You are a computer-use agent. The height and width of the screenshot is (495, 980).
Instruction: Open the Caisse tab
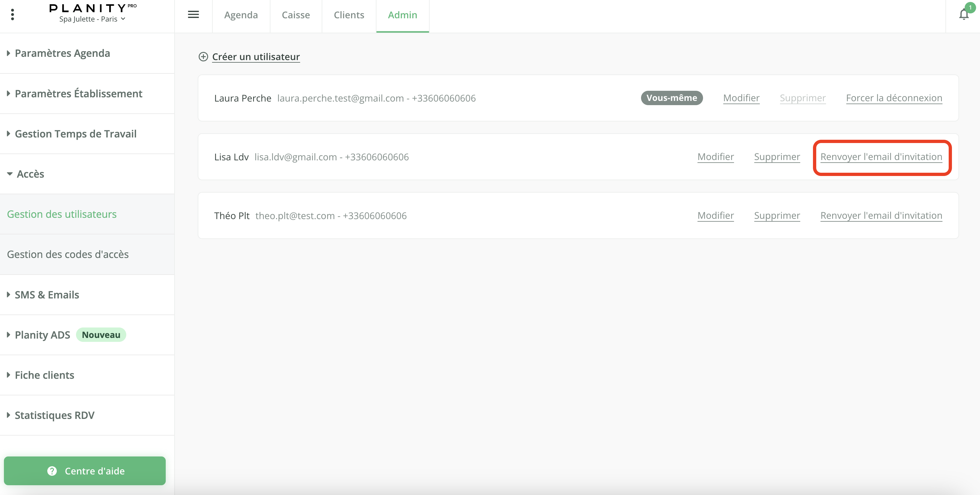[x=296, y=15]
